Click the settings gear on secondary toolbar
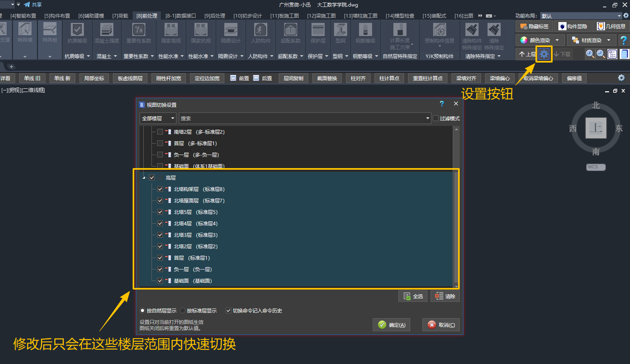Image resolution: width=630 pixels, height=364 pixels. coord(621,78)
